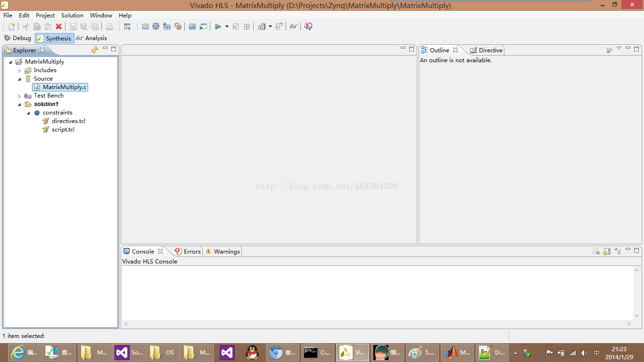Click the Save As toolbar icon
The width and height of the screenshot is (644, 362).
click(x=84, y=26)
